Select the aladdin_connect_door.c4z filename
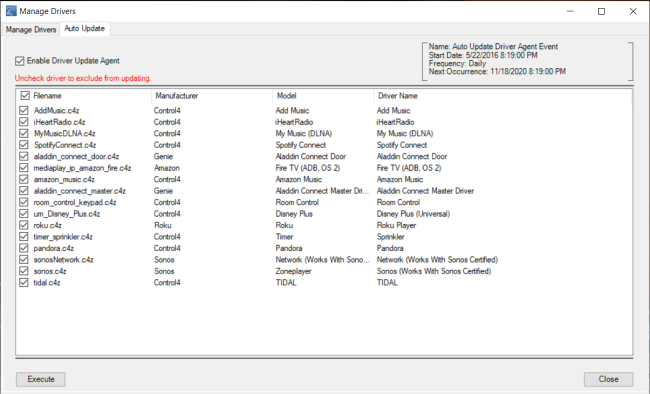 (x=76, y=156)
